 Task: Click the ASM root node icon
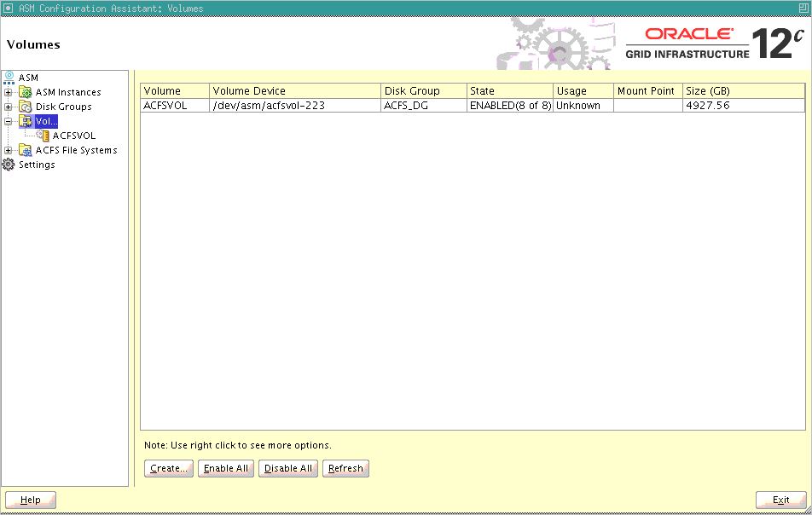9,78
